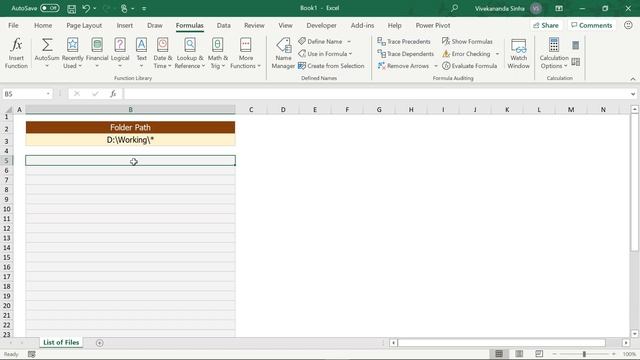Switch to Page Layout tab
This screenshot has height=360, width=640.
pos(84,25)
